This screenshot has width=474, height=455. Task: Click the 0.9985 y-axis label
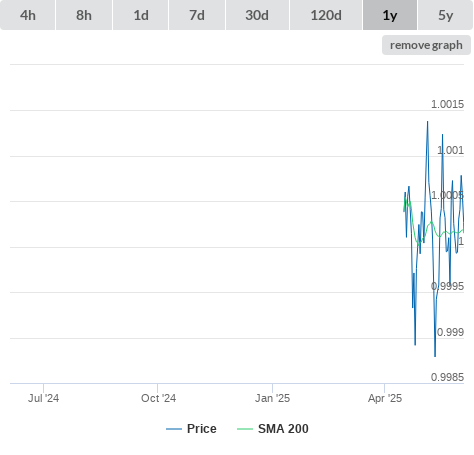(447, 377)
